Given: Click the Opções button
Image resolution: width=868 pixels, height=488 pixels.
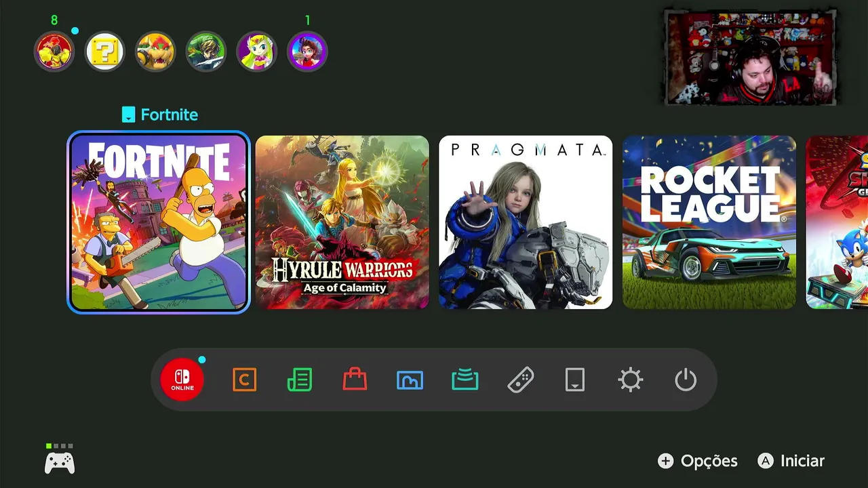Looking at the screenshot, I should pyautogui.click(x=698, y=461).
